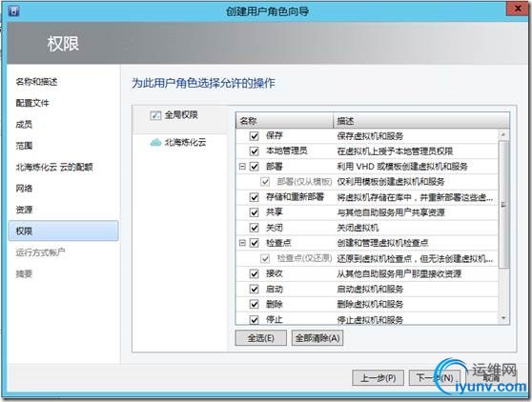Toggle the 检查点(仅还原) checkbox

click(x=265, y=258)
